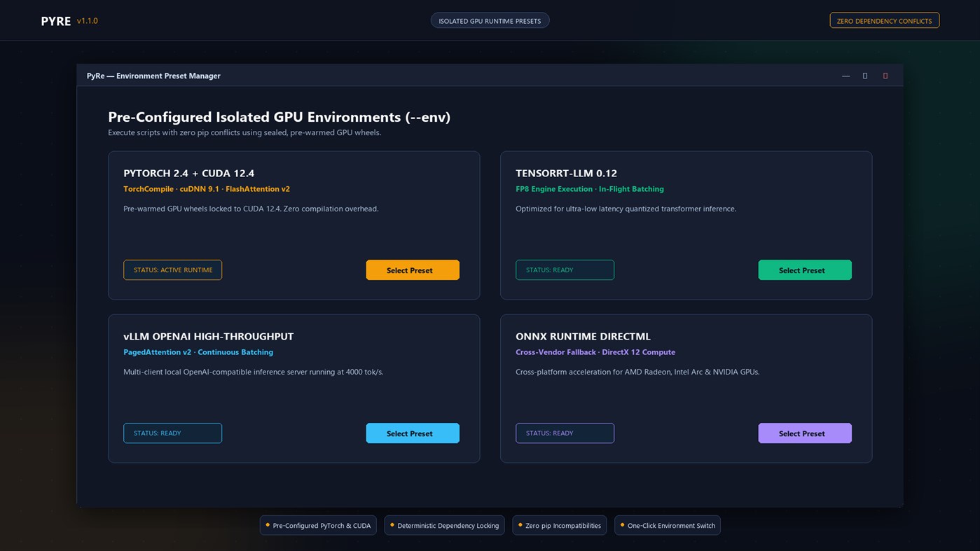The width and height of the screenshot is (980, 551).
Task: Click the Status: Ready badge under ONNX Runtime
Action: (565, 433)
